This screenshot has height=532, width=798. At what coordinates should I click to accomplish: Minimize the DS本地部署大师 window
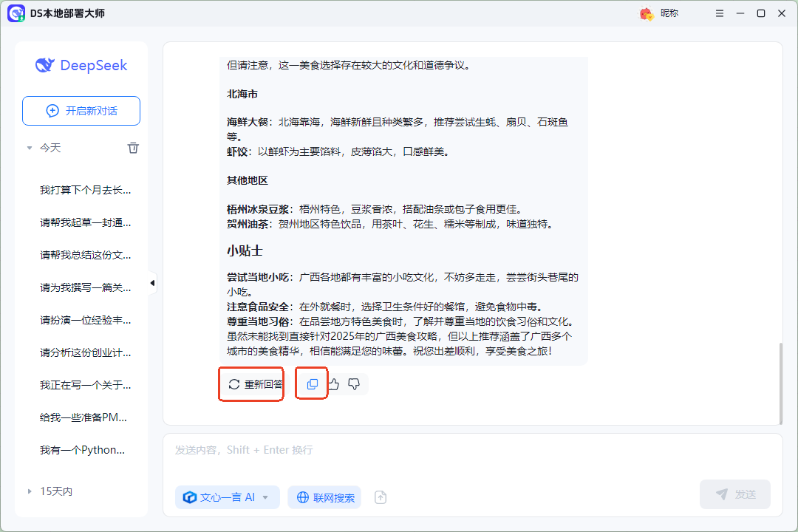pos(740,13)
